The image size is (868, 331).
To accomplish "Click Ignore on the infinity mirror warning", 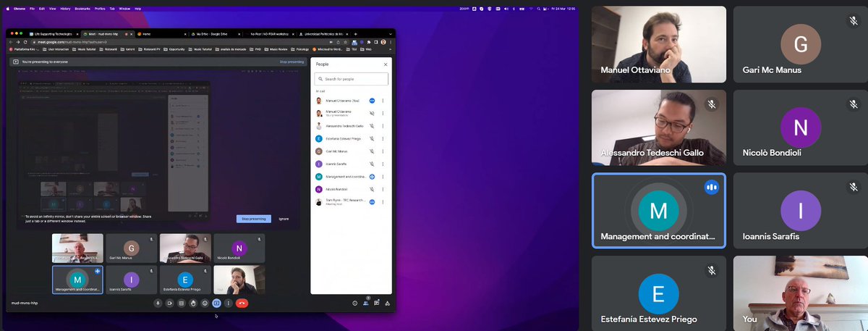I will [284, 219].
